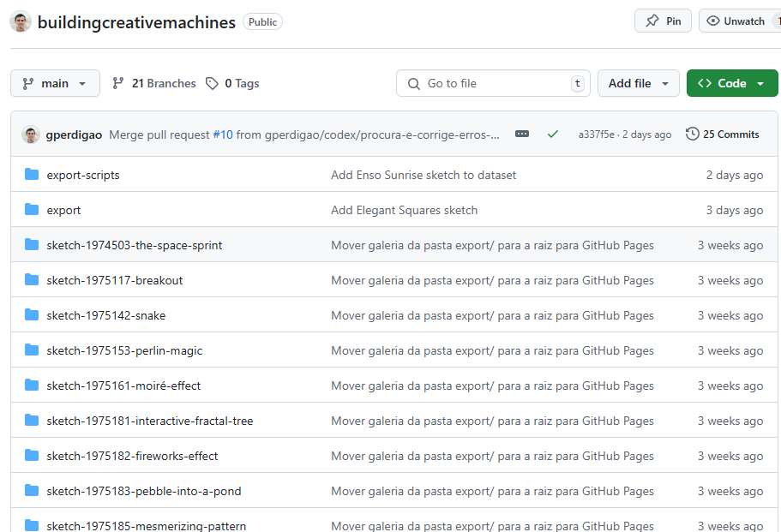Click the Pin button
This screenshot has width=781, height=532.
[663, 21]
